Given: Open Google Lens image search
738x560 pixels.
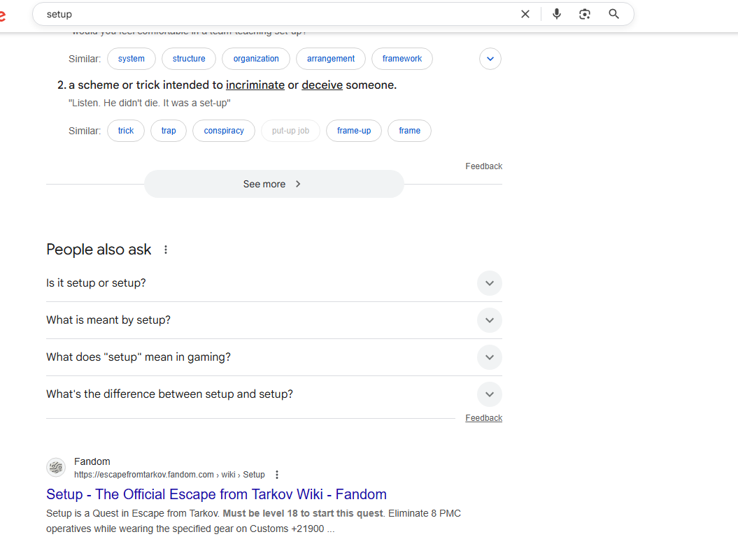Looking at the screenshot, I should click(x=585, y=14).
